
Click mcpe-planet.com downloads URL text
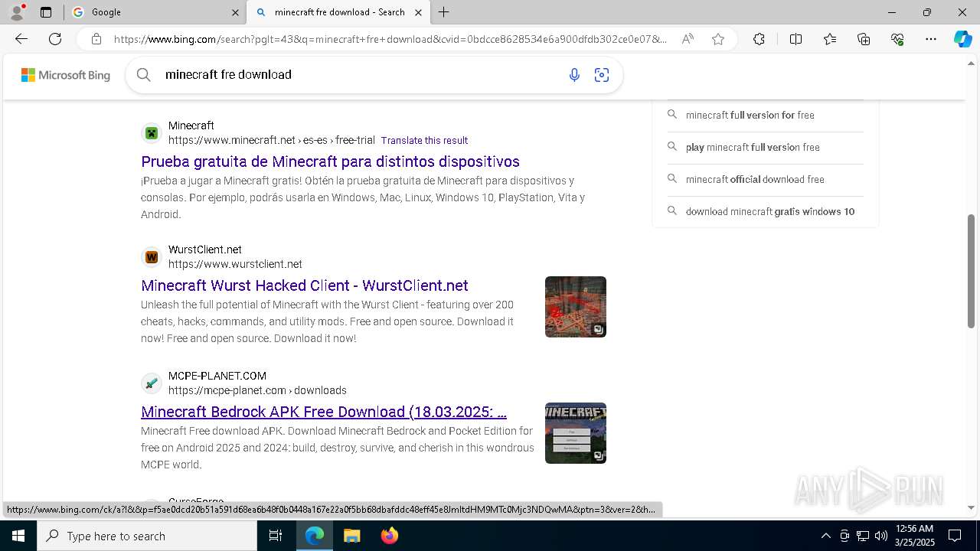click(257, 390)
